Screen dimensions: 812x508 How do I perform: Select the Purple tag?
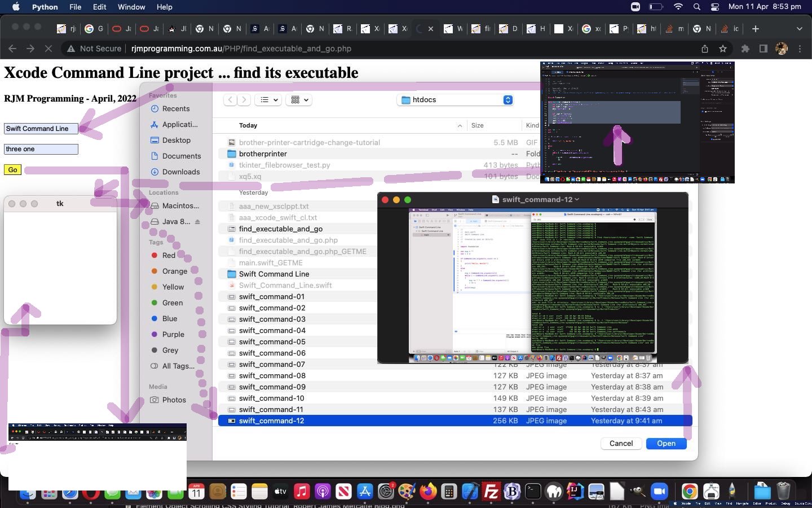173,334
